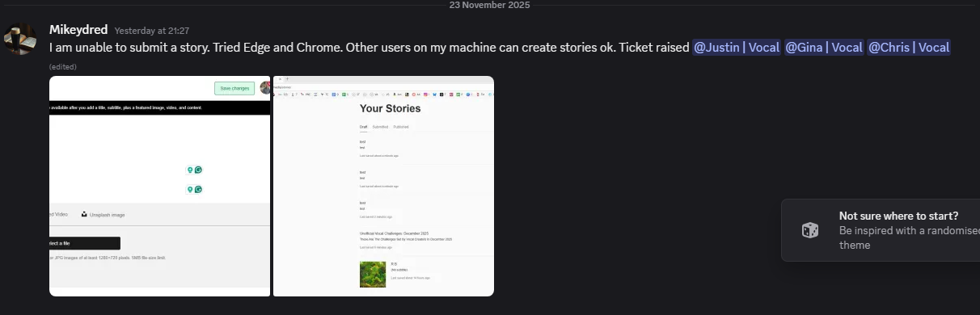The height and width of the screenshot is (315, 980).
Task: Open the @Gina | Vocal mention
Action: point(824,48)
